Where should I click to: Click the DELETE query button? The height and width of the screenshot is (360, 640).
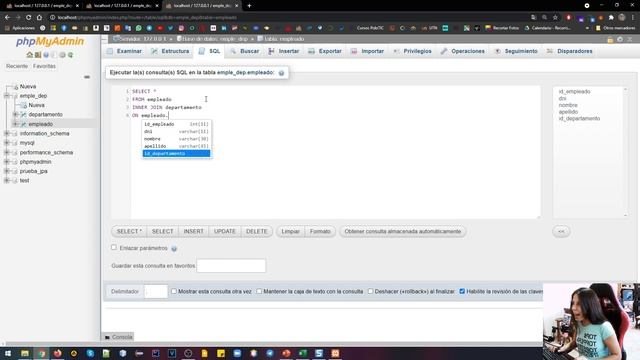[x=257, y=231]
